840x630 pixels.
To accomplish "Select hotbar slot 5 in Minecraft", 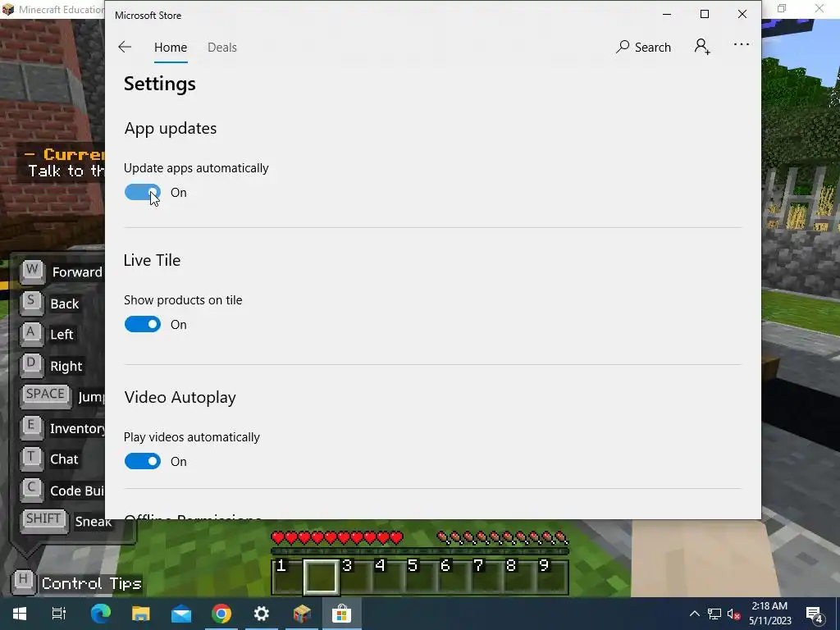I will pos(420,577).
